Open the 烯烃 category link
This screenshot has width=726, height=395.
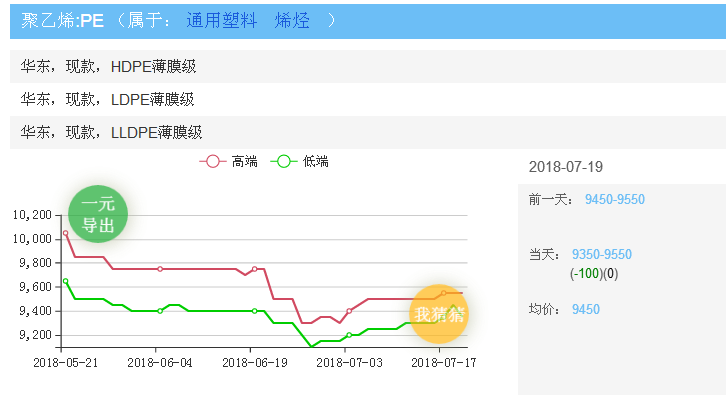pyautogui.click(x=292, y=21)
